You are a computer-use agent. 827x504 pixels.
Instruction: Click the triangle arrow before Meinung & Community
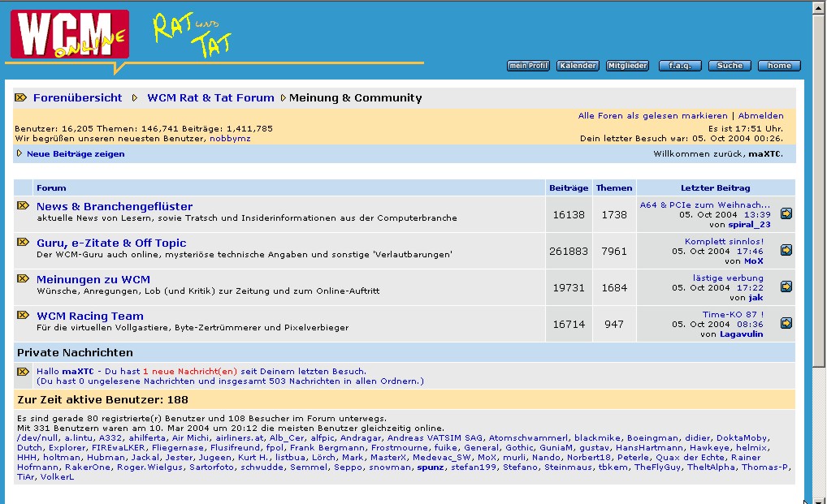pos(284,98)
